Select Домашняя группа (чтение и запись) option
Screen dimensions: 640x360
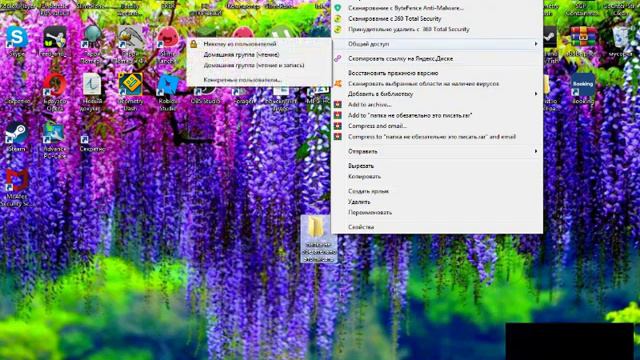tap(259, 65)
